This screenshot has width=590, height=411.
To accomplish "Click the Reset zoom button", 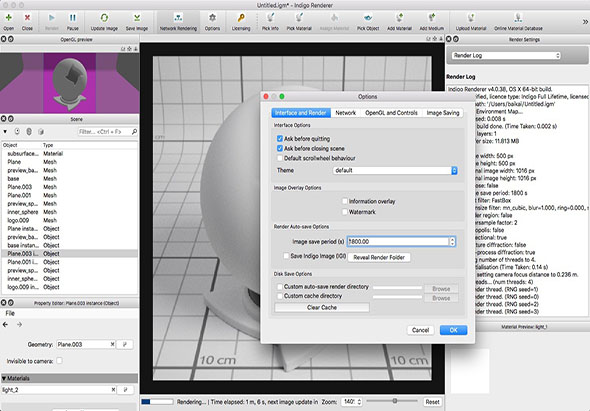I will click(432, 402).
